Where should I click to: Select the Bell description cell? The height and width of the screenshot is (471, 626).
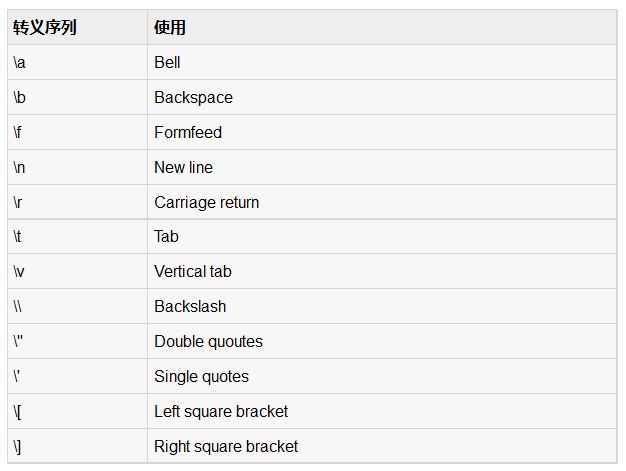(167, 62)
